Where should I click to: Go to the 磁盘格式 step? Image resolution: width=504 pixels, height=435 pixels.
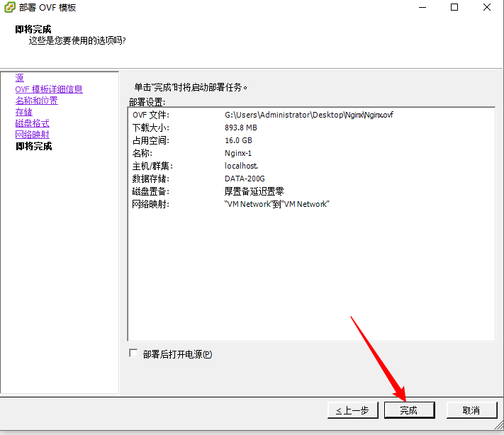point(32,123)
